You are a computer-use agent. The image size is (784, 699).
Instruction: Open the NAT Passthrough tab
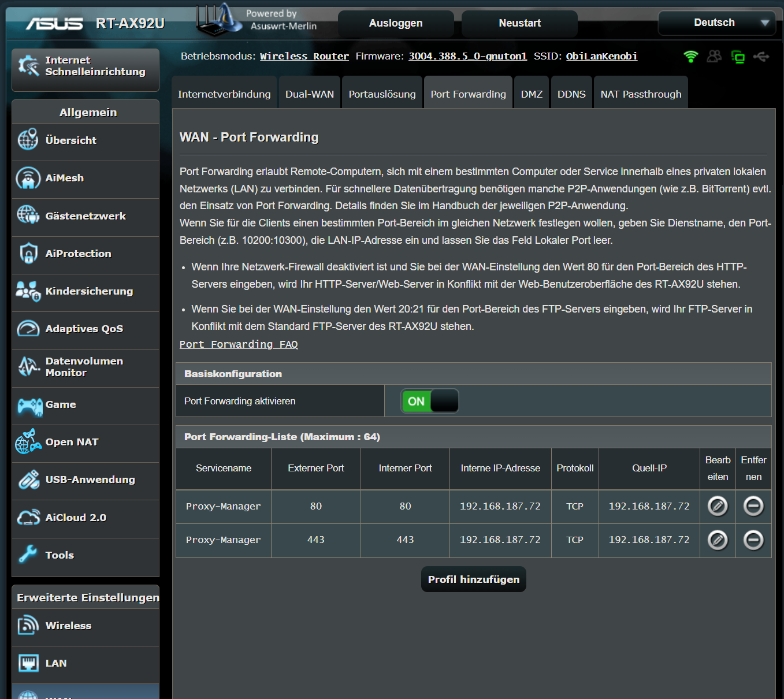pyautogui.click(x=641, y=94)
